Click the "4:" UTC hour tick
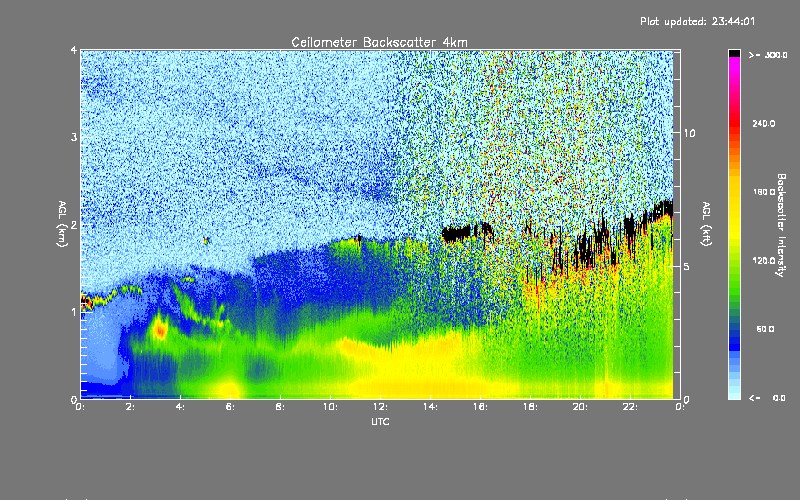 coord(181,407)
